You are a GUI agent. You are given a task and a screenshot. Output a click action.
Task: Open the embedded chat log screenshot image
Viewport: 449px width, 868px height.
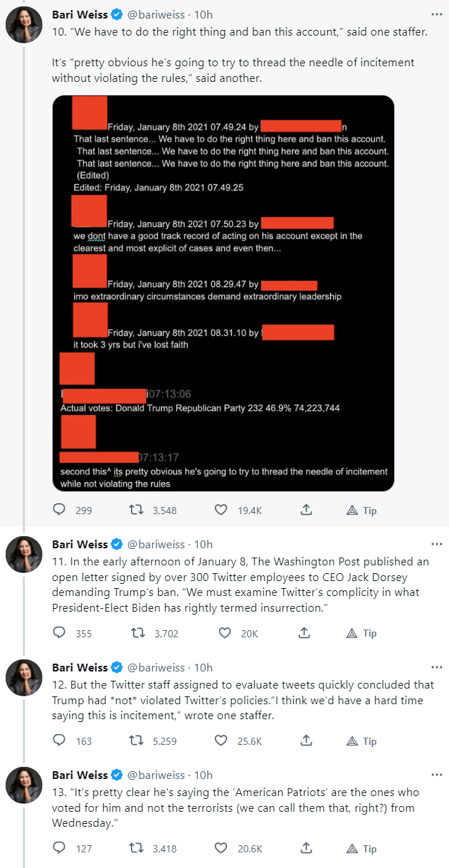click(x=223, y=293)
